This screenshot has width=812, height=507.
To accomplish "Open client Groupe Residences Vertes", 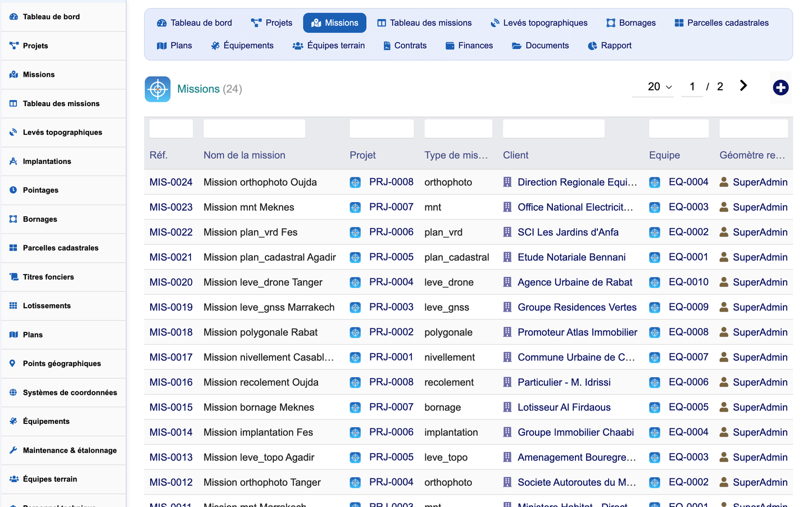I will [577, 307].
